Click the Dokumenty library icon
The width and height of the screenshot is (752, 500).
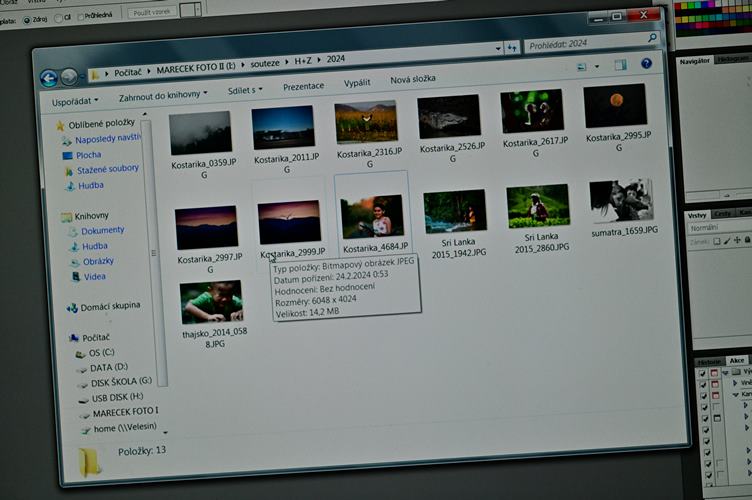[x=72, y=232]
